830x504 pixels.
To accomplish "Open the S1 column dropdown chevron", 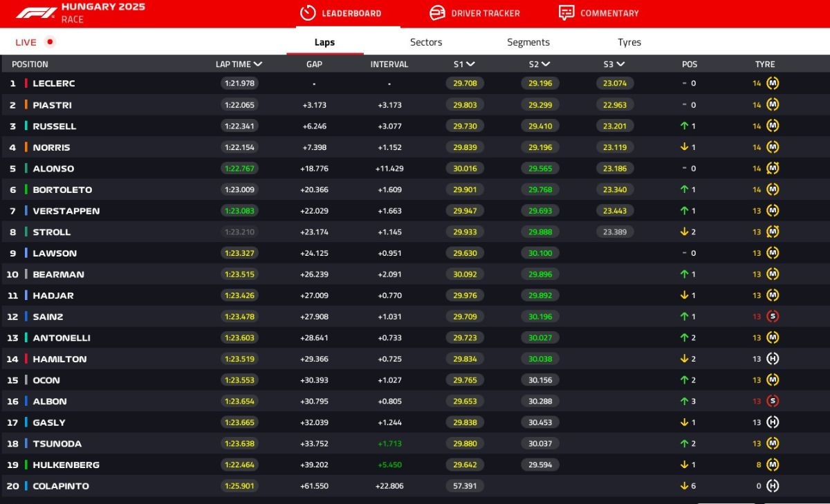I will [x=470, y=64].
